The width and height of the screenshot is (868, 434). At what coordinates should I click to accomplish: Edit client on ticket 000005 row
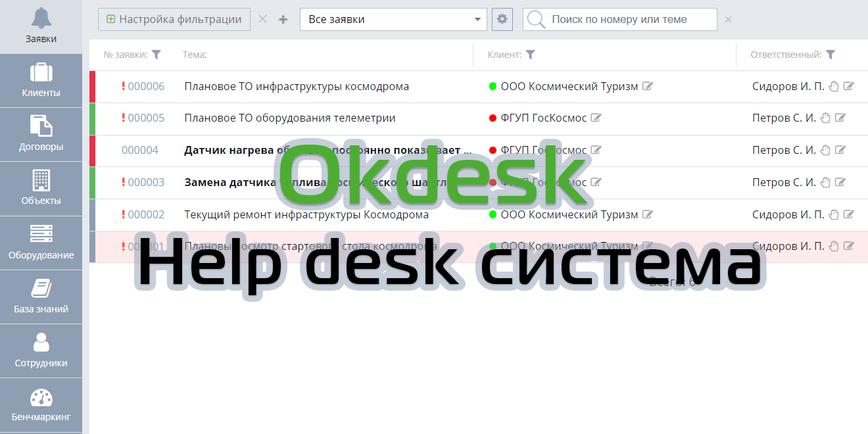596,118
